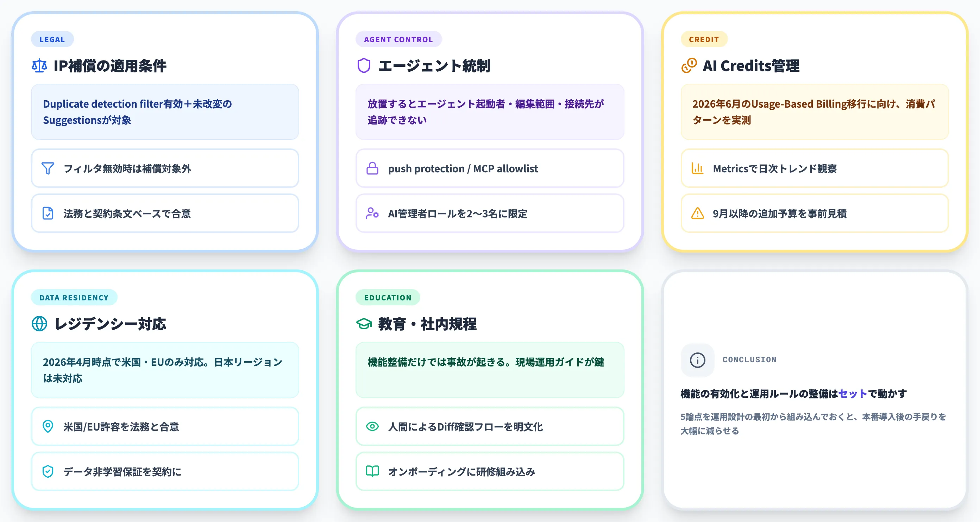Click the text オンボーディングに研修組み込み
This screenshot has height=522, width=980.
pyautogui.click(x=461, y=471)
